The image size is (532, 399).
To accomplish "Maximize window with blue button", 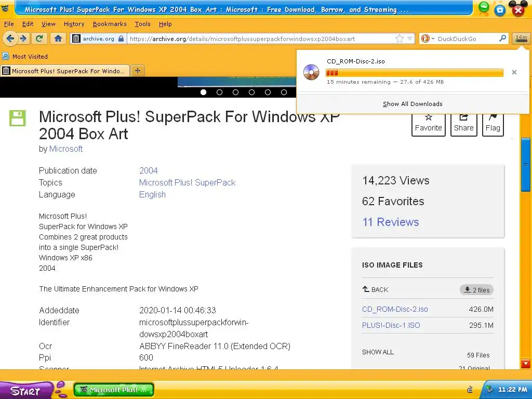I will (x=500, y=10).
